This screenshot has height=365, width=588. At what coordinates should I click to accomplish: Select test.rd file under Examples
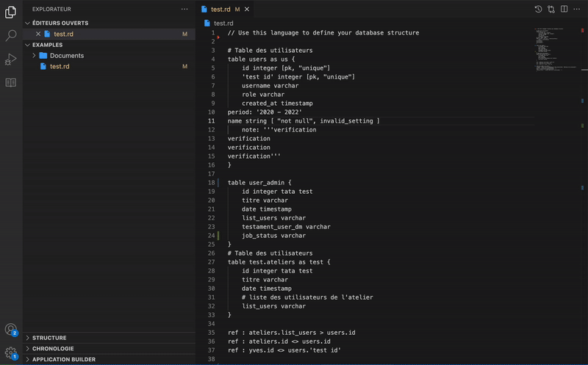109,66
